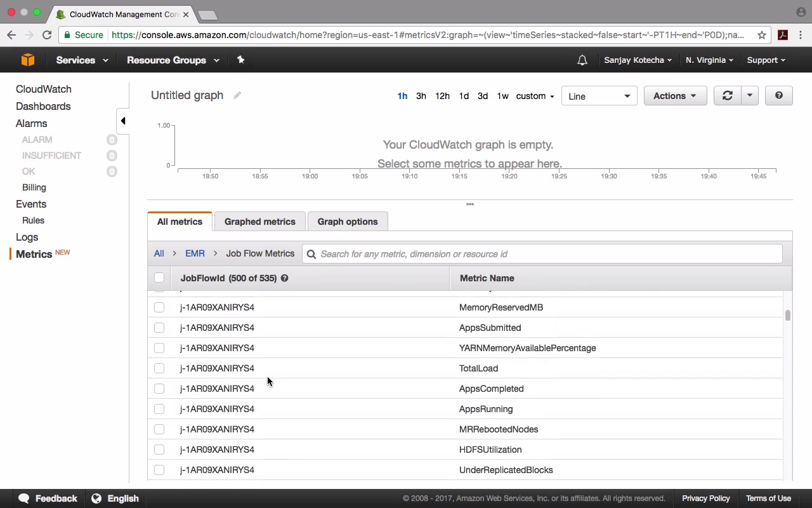Check the UnderReplicatedBlocks metric row
The width and height of the screenshot is (812, 508).
[x=159, y=470]
